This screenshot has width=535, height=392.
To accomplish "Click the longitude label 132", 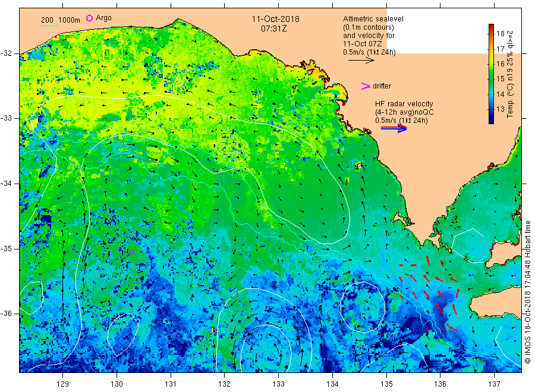I will pyautogui.click(x=225, y=384).
